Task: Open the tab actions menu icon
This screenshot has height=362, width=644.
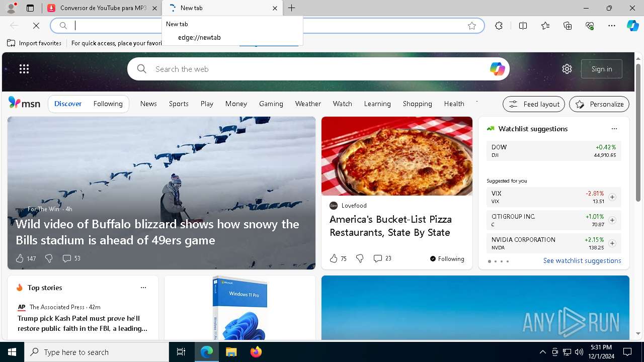Action: [30, 8]
